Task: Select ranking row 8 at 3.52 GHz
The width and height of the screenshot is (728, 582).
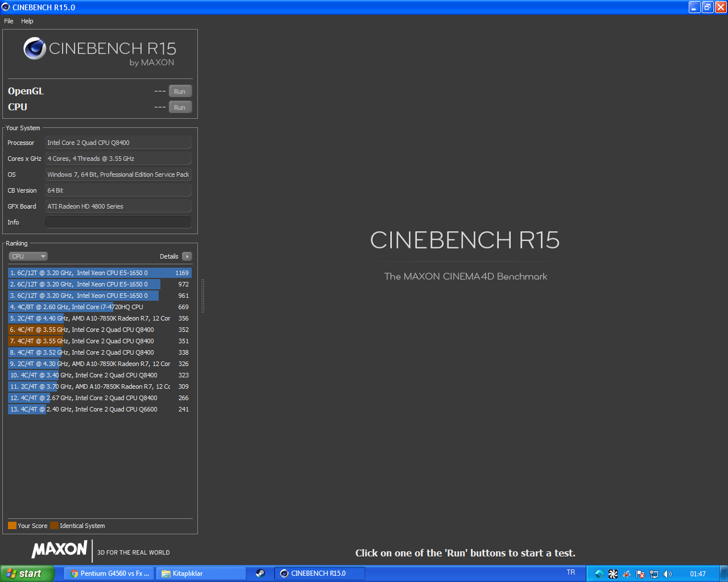Action: coord(100,352)
